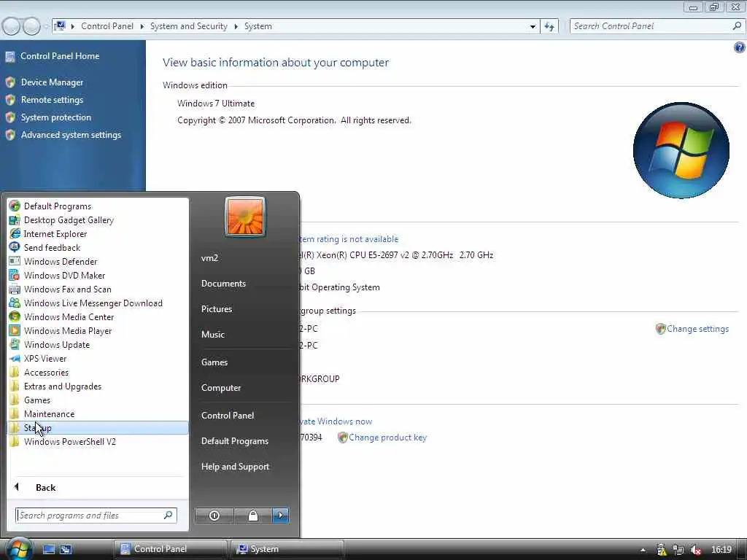
Task: Launch Windows Media Player
Action: click(68, 330)
